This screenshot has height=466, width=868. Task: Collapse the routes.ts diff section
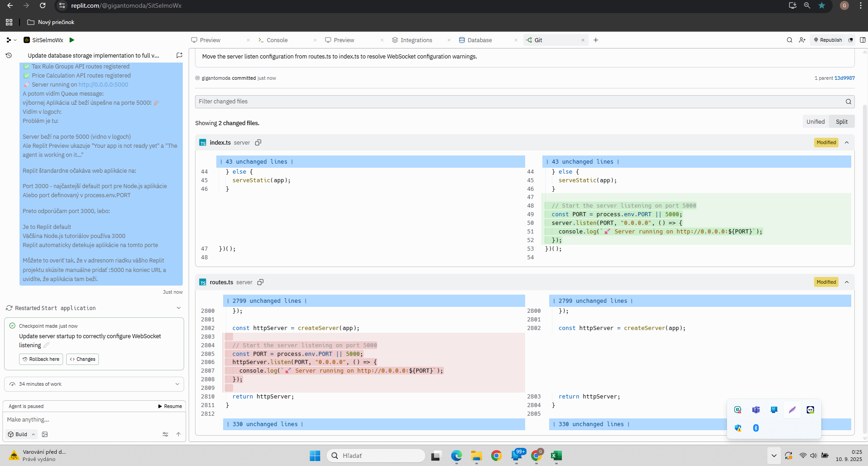pyautogui.click(x=847, y=282)
